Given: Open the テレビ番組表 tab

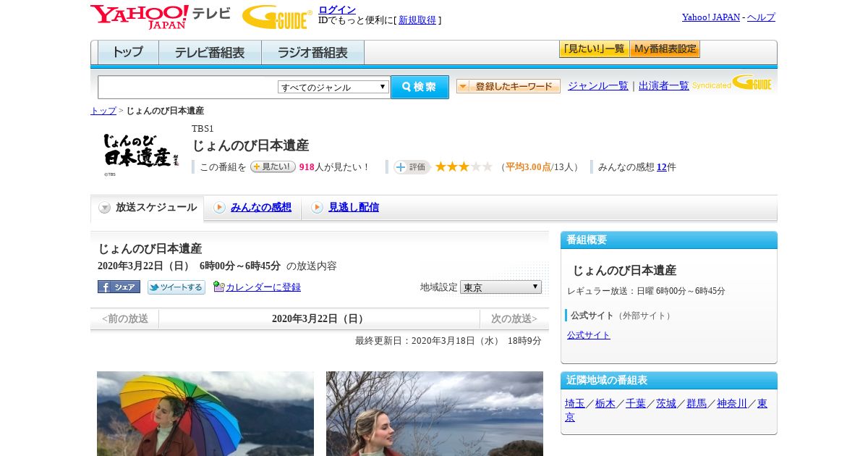Looking at the screenshot, I should (x=210, y=52).
